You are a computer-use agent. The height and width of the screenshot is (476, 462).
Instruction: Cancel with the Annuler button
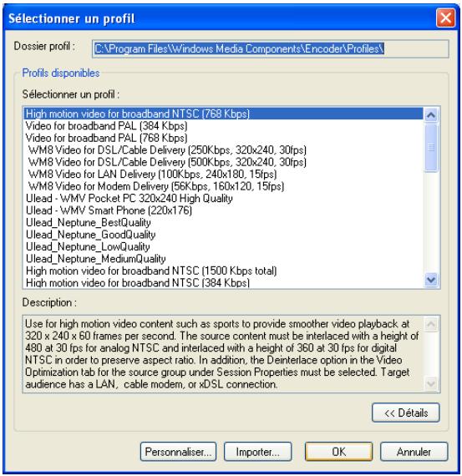pyautogui.click(x=414, y=452)
